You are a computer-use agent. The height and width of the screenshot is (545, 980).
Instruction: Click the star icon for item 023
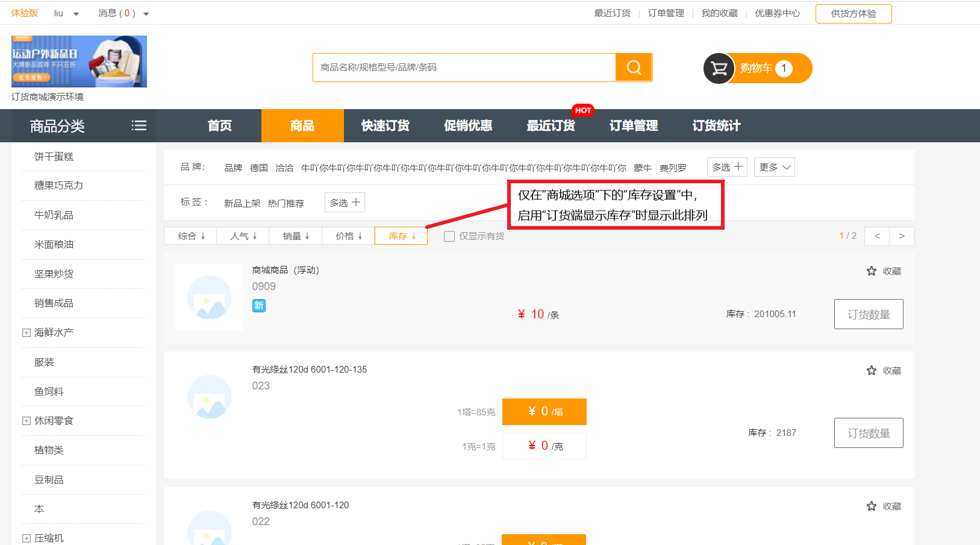[872, 371]
